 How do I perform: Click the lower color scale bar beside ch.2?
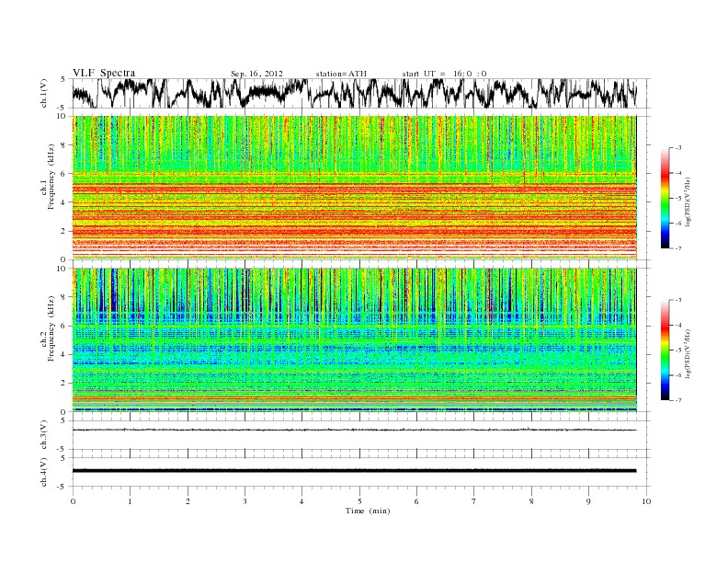click(665, 350)
